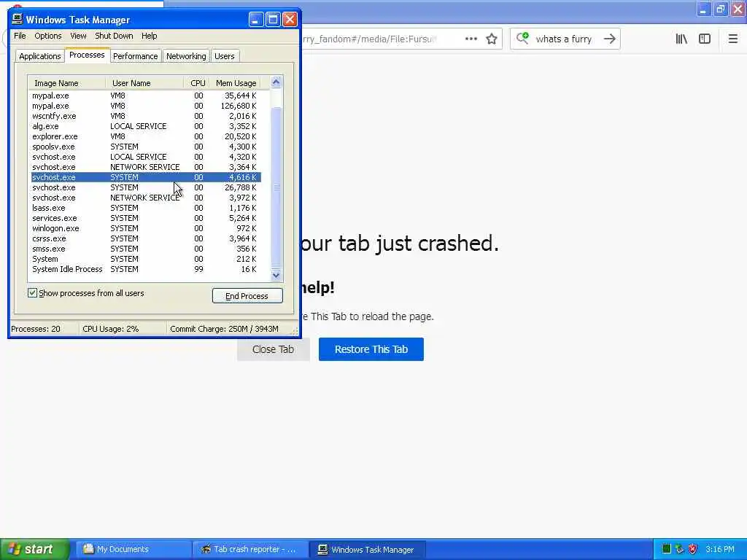
Task: Select the spoolsv.exe process row
Action: point(145,147)
